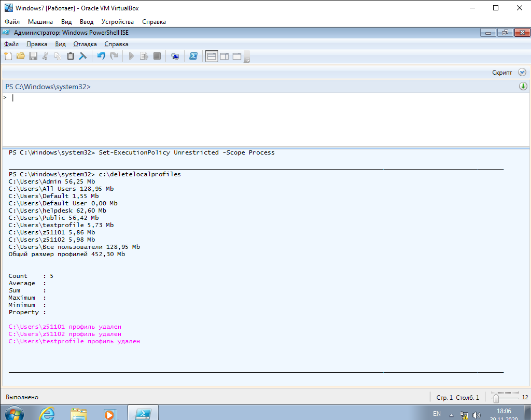531x420 pixels.
Task: Expand toolbar options overflow arrow
Action: tap(247, 60)
